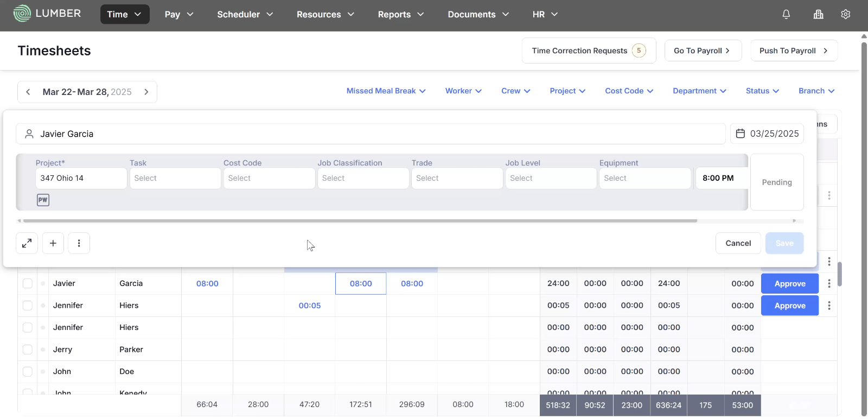Go to the next week arrow
Screen dimensions: 868x419
146,92
